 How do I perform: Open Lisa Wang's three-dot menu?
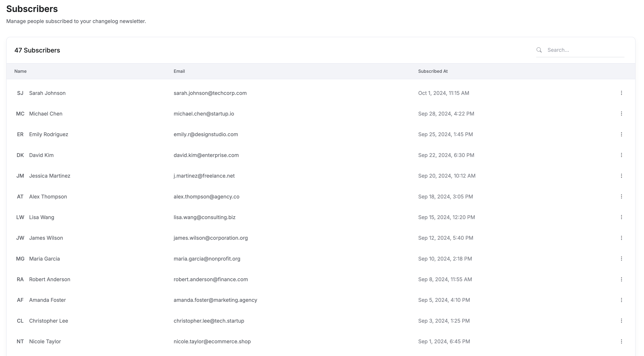[621, 217]
